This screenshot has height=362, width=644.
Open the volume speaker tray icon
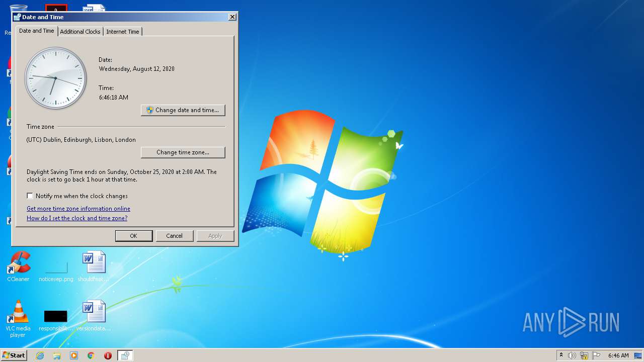572,355
